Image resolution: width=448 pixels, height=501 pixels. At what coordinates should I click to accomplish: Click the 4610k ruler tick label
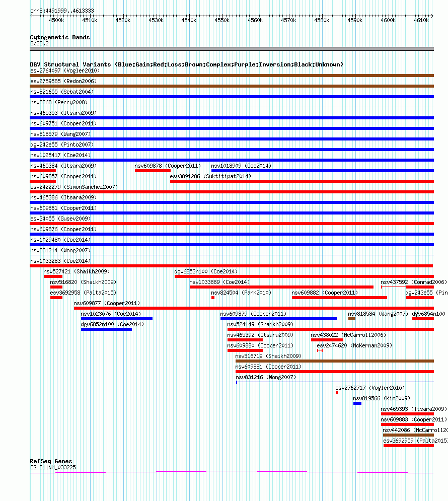tap(421, 20)
